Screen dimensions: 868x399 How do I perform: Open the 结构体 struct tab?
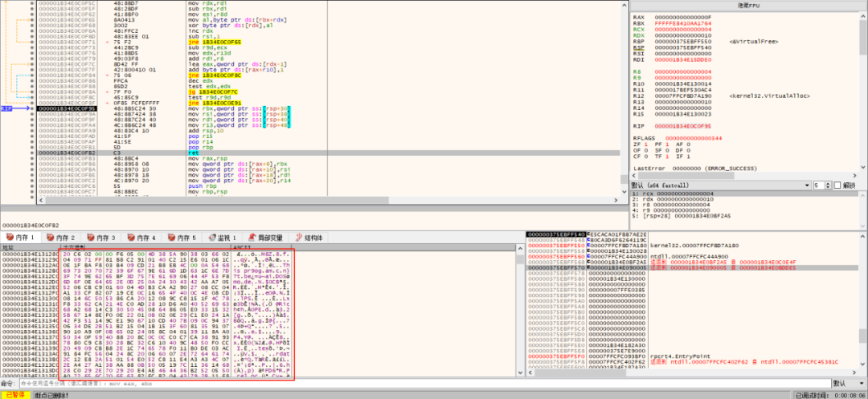pos(310,237)
